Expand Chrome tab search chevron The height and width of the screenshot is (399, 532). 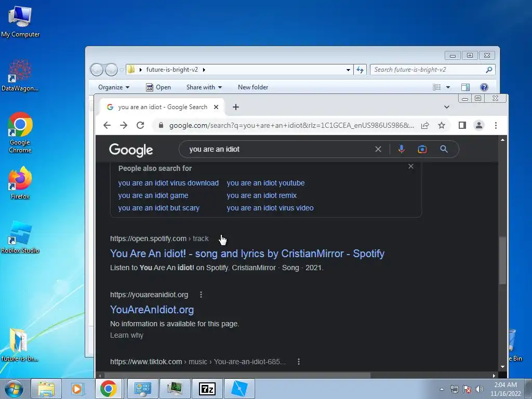pos(446,107)
